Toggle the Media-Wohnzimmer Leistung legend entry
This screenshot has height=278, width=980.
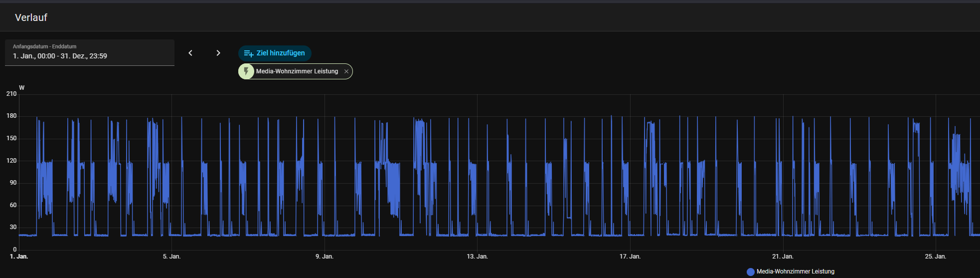[x=795, y=272]
